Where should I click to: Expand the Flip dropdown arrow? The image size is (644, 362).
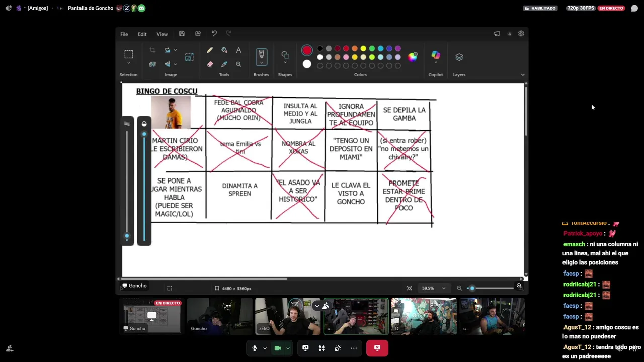click(x=175, y=64)
